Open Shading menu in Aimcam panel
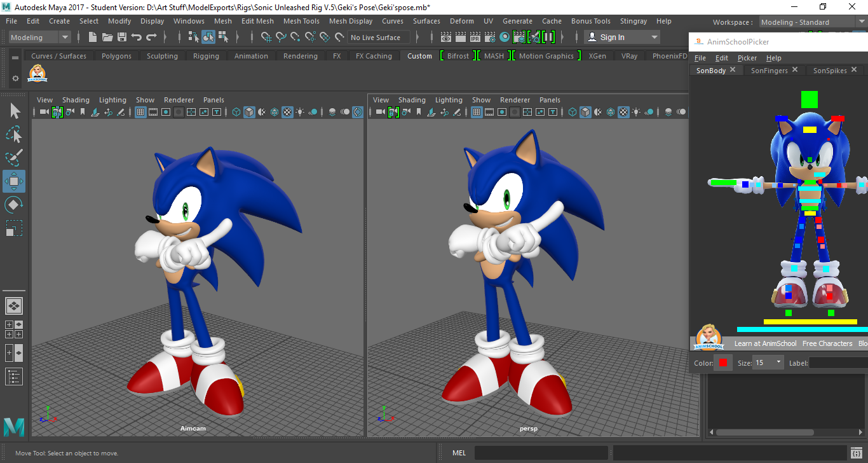Viewport: 868px width, 463px height. [x=76, y=100]
